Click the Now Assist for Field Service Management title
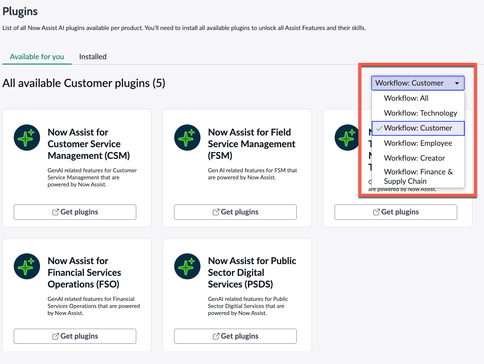The width and height of the screenshot is (484, 364). pos(252,144)
